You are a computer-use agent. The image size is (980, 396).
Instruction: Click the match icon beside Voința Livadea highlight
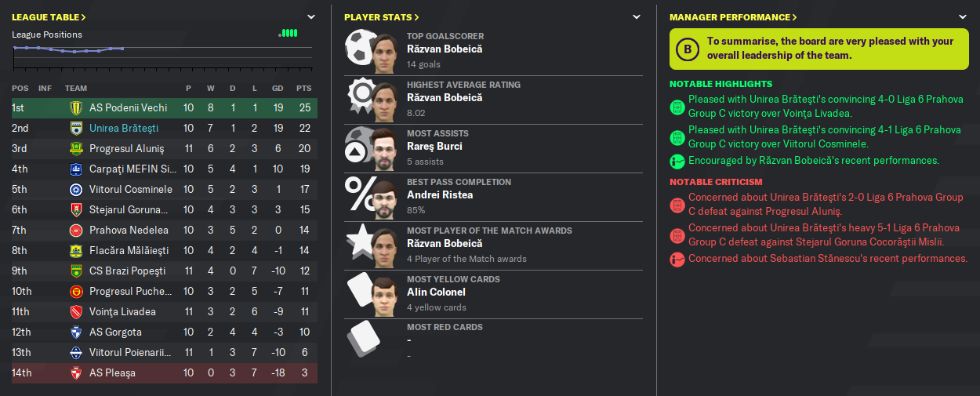(677, 107)
